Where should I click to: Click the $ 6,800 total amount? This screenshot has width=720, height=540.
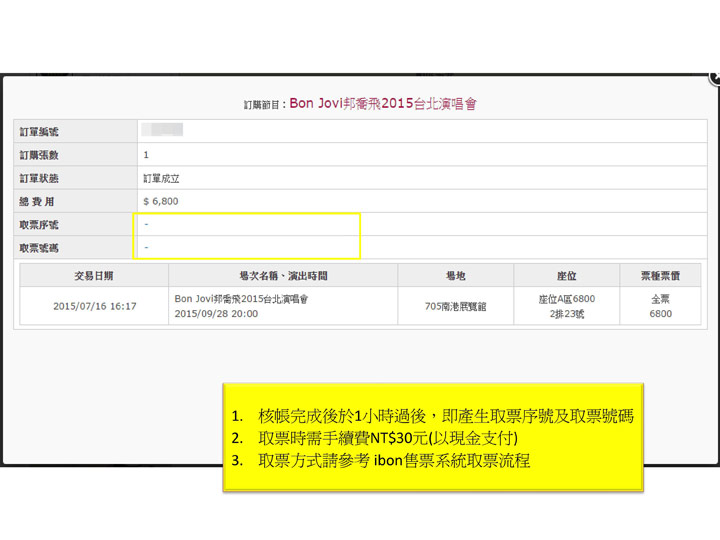[x=160, y=201]
